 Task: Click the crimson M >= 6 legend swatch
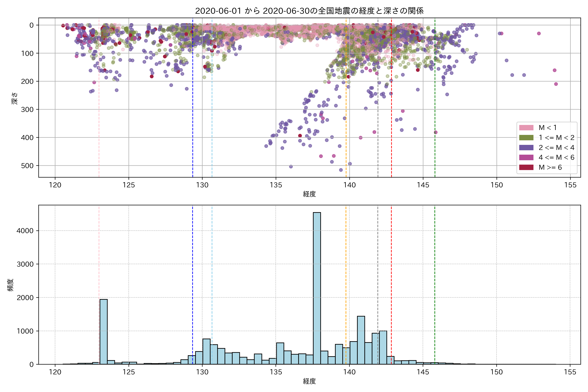click(x=526, y=167)
